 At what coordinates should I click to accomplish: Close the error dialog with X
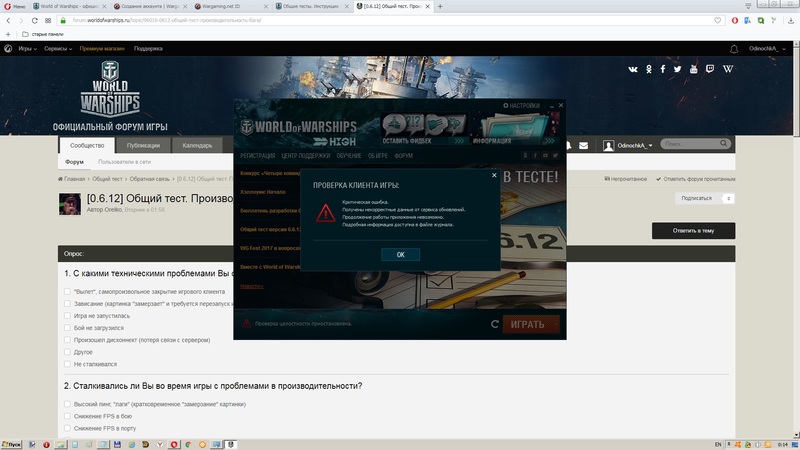(494, 176)
